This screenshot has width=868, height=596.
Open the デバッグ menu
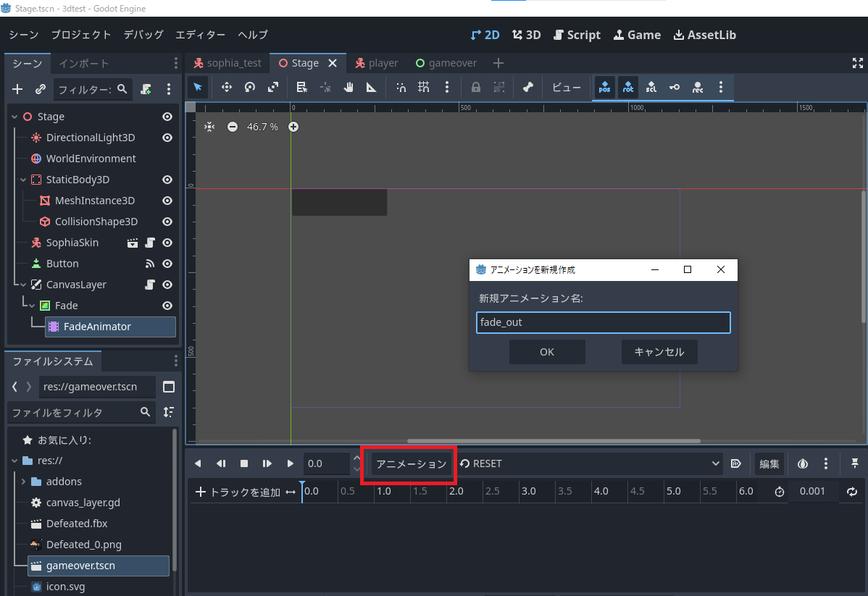pos(143,34)
